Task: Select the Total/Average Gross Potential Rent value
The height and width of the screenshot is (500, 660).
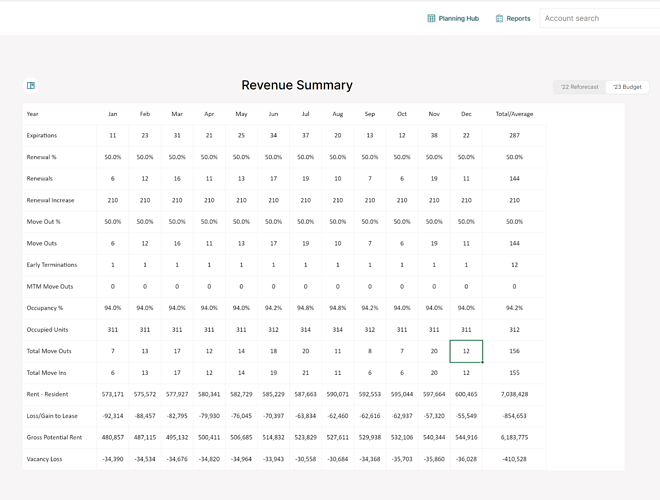Action: 514,437
